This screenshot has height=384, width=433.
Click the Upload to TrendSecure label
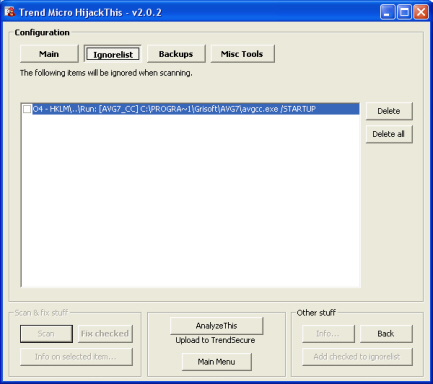pyautogui.click(x=215, y=340)
